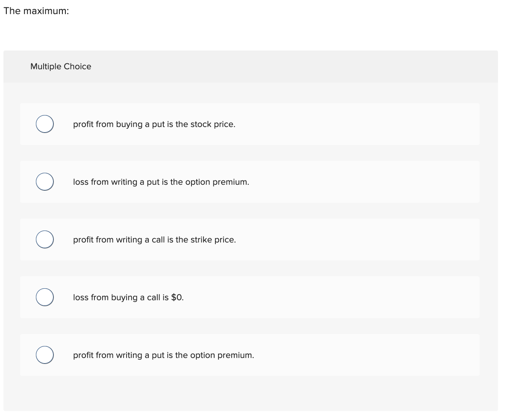Click answer text 'loss from writing a put is the option premium.'
Viewport: 507px width, 420px height.
(161, 182)
